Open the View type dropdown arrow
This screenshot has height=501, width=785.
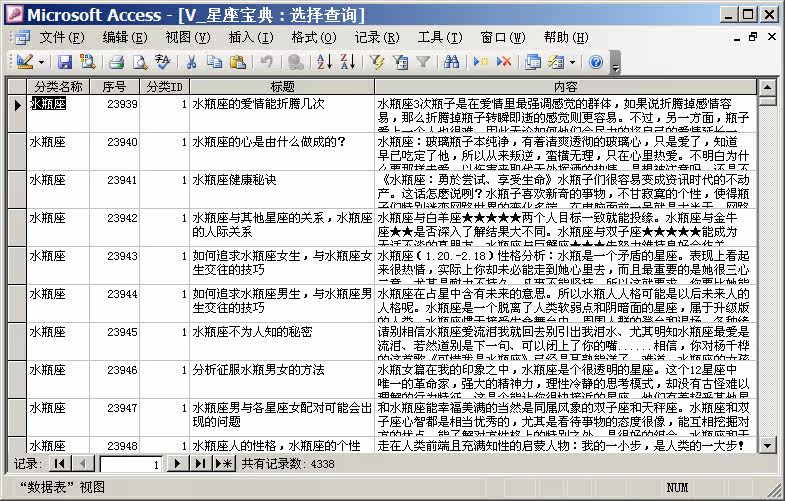pyautogui.click(x=42, y=63)
